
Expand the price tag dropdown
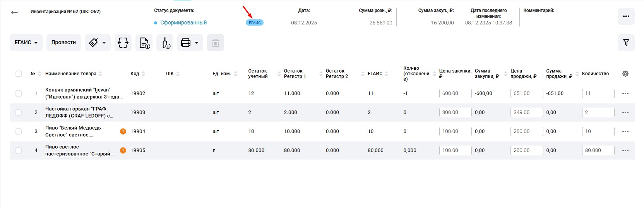click(x=98, y=43)
